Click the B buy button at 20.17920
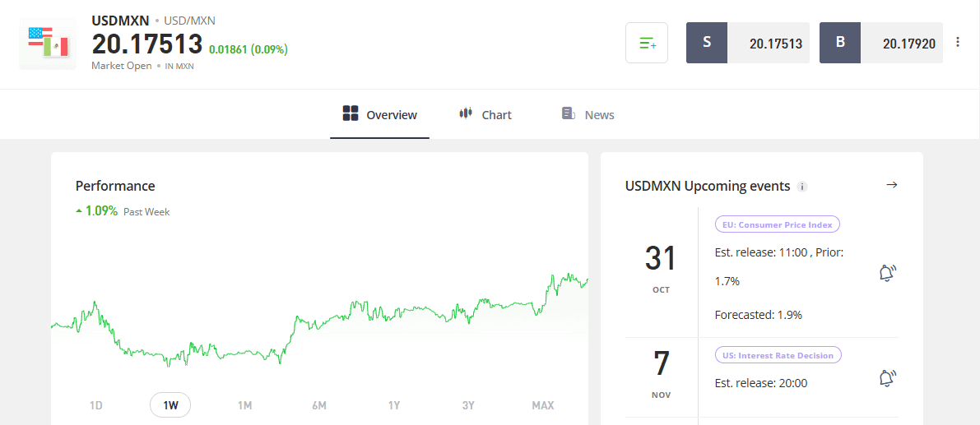The height and width of the screenshot is (425, 980). (x=880, y=43)
